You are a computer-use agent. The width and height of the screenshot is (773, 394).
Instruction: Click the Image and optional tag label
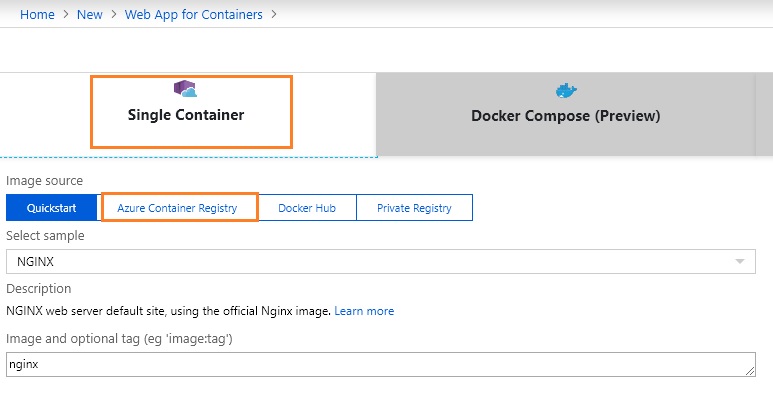coord(119,339)
